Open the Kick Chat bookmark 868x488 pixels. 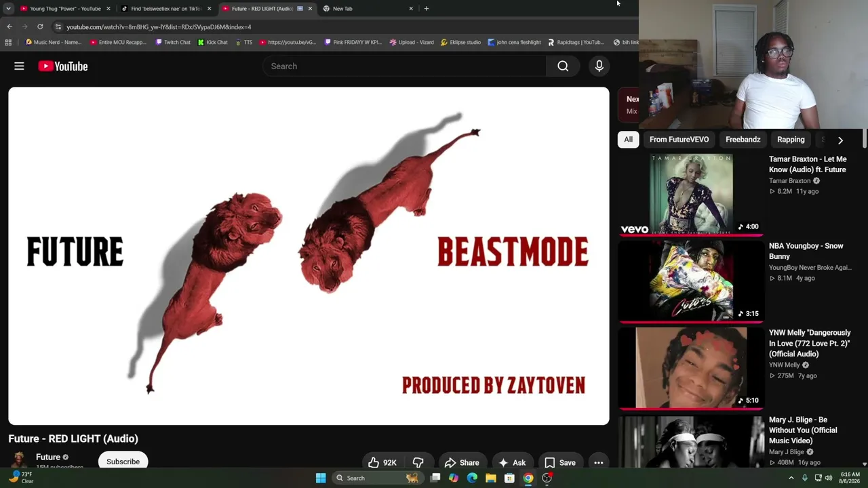(213, 42)
